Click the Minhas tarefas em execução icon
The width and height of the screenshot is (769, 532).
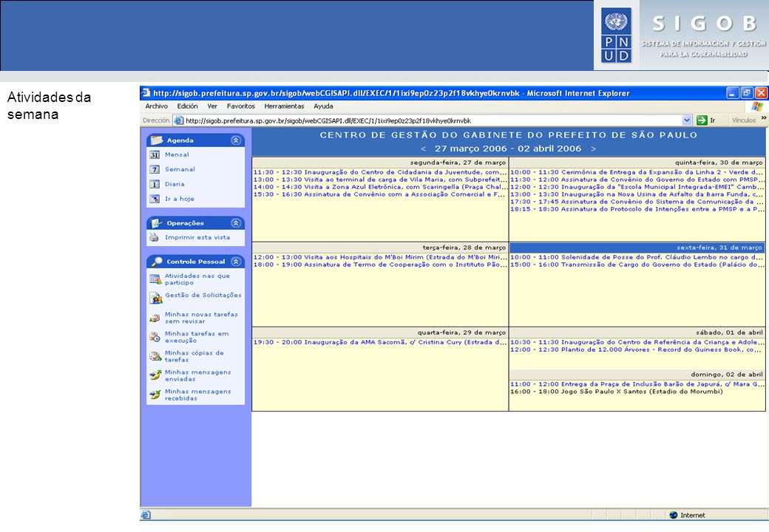(x=155, y=337)
